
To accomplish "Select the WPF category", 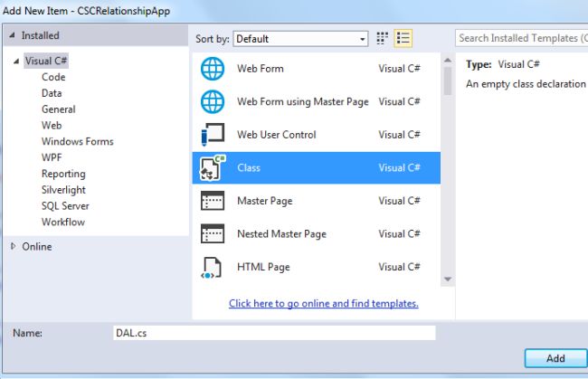I will [52, 157].
